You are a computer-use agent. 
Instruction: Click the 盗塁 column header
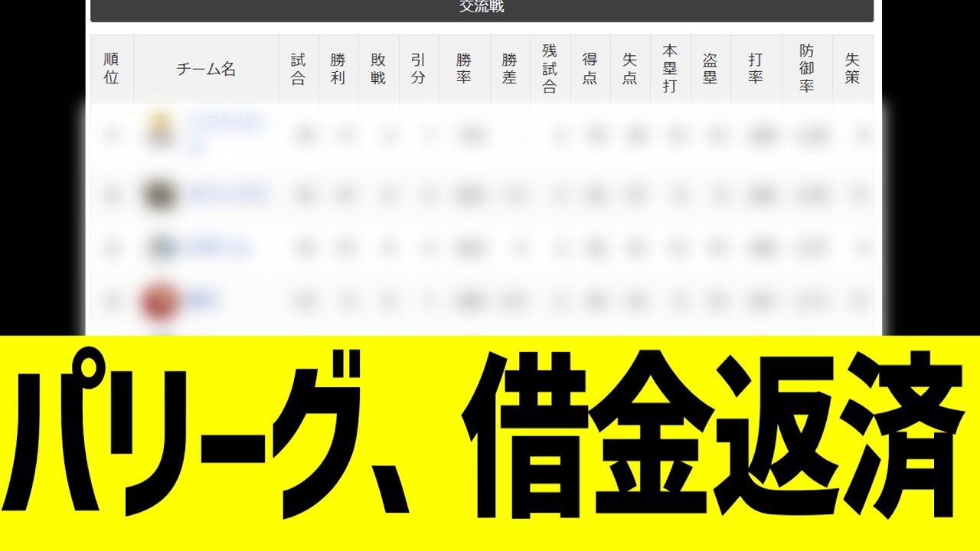point(710,69)
